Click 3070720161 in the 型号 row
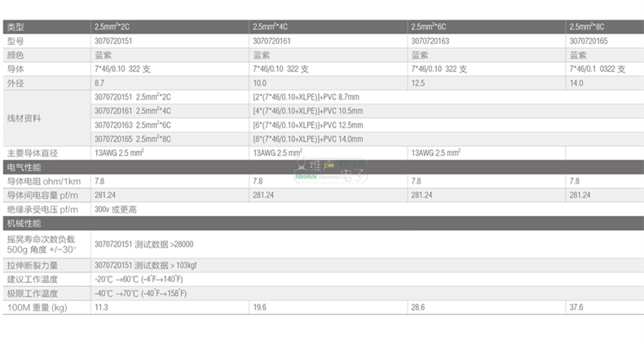The image size is (644, 345). (x=271, y=41)
